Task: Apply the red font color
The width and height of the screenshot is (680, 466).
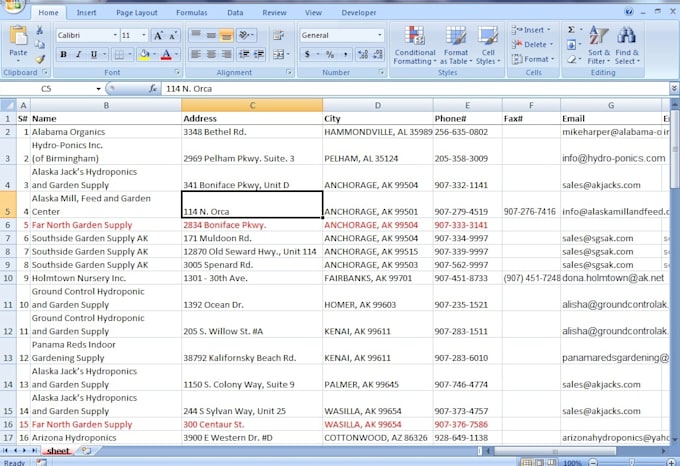Action: (166, 55)
